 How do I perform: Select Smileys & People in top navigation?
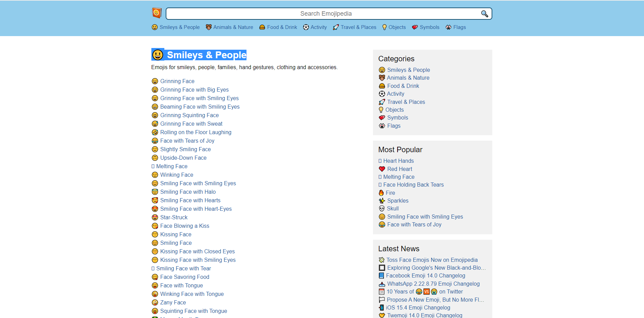point(180,27)
